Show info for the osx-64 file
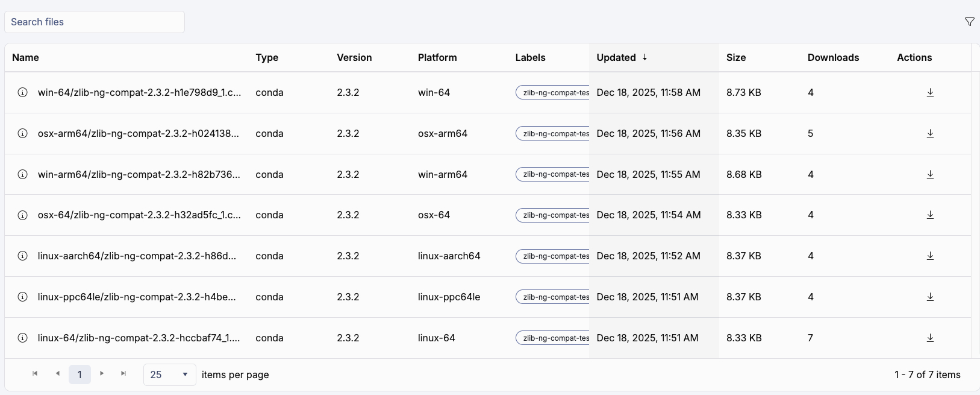This screenshot has height=395, width=980. 22,215
